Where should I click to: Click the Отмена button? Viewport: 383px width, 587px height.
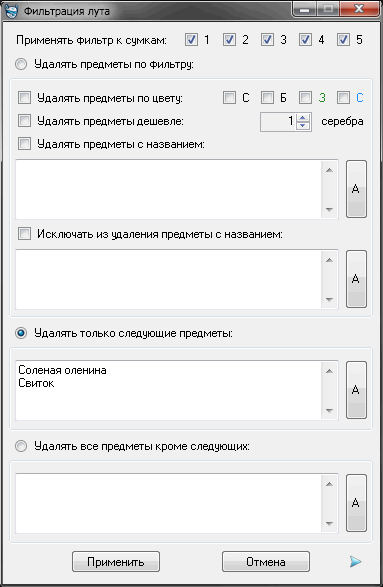(266, 562)
